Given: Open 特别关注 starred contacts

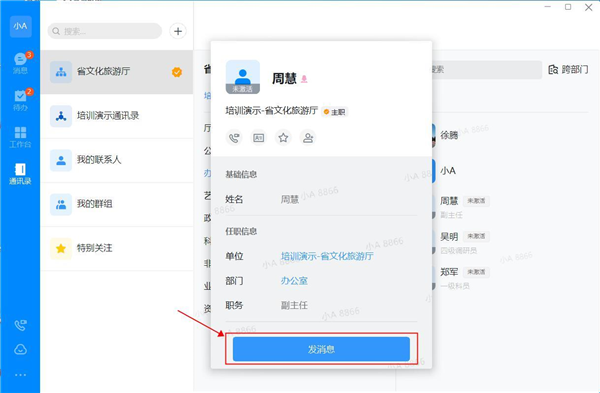Looking at the screenshot, I should pos(117,248).
